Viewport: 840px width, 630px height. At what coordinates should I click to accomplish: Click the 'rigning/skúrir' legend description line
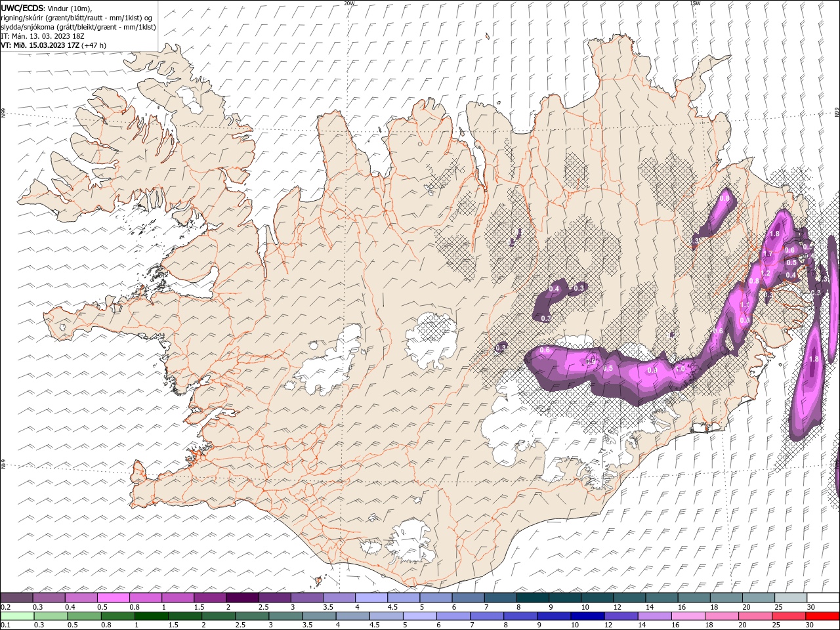(77, 17)
